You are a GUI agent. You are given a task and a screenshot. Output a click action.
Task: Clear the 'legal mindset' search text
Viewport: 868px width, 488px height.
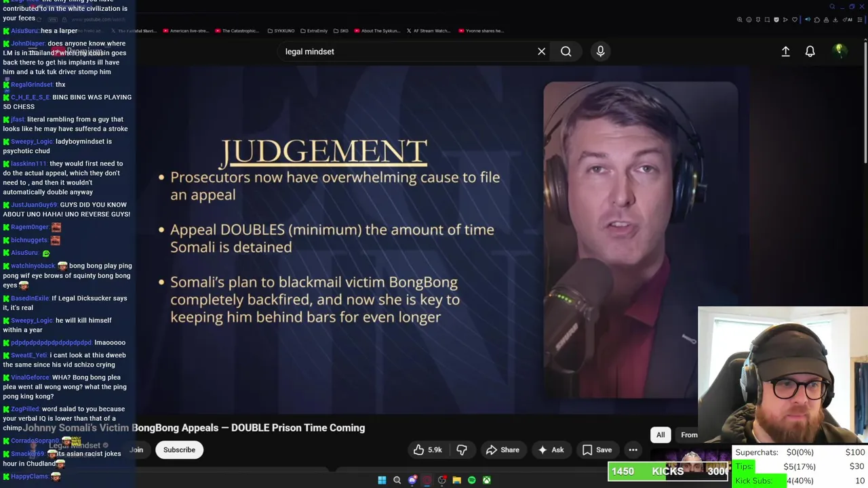tap(541, 52)
